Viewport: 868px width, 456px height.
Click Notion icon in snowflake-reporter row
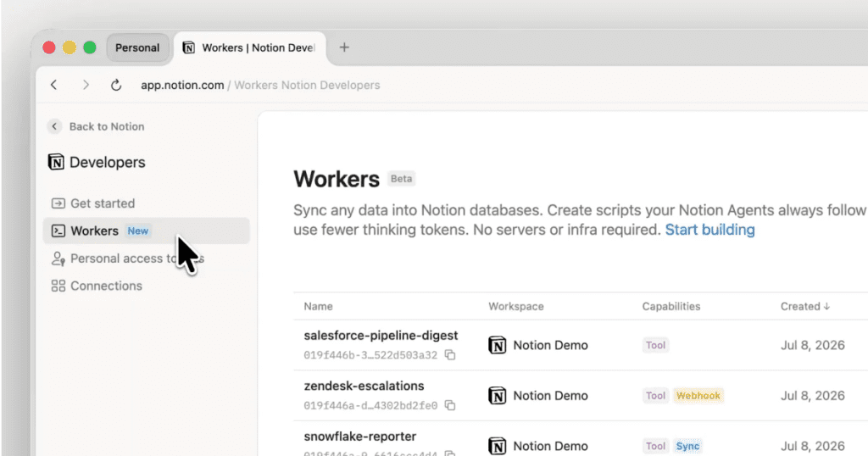tap(497, 446)
